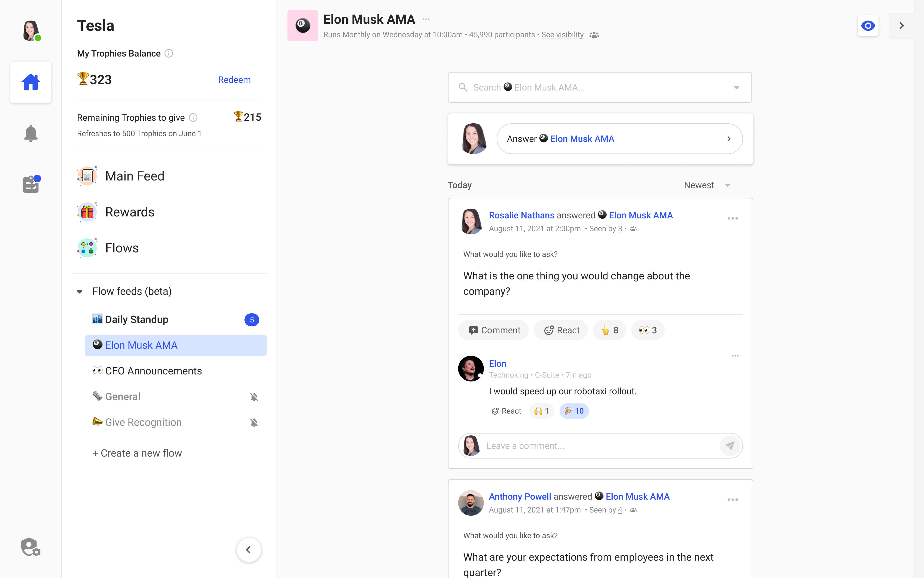Open the tasks checklist icon with blue dot
This screenshot has height=578, width=924.
[31, 184]
